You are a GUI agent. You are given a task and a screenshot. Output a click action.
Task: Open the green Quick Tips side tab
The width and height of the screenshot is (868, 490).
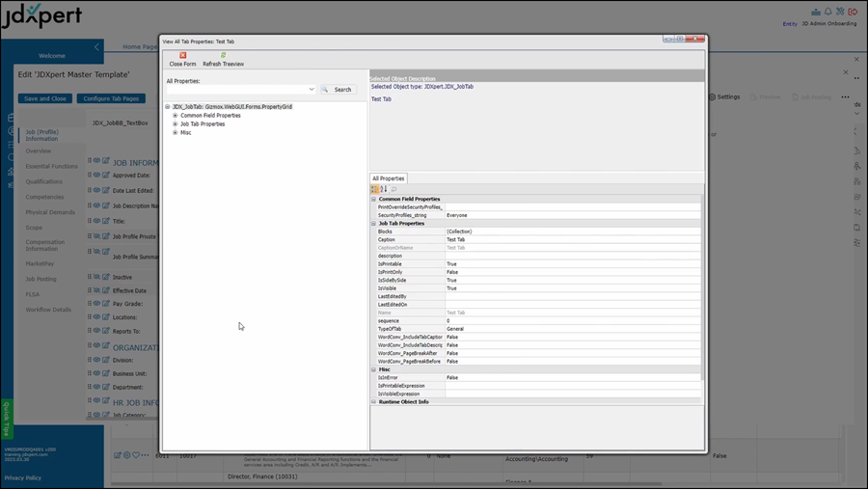point(7,420)
